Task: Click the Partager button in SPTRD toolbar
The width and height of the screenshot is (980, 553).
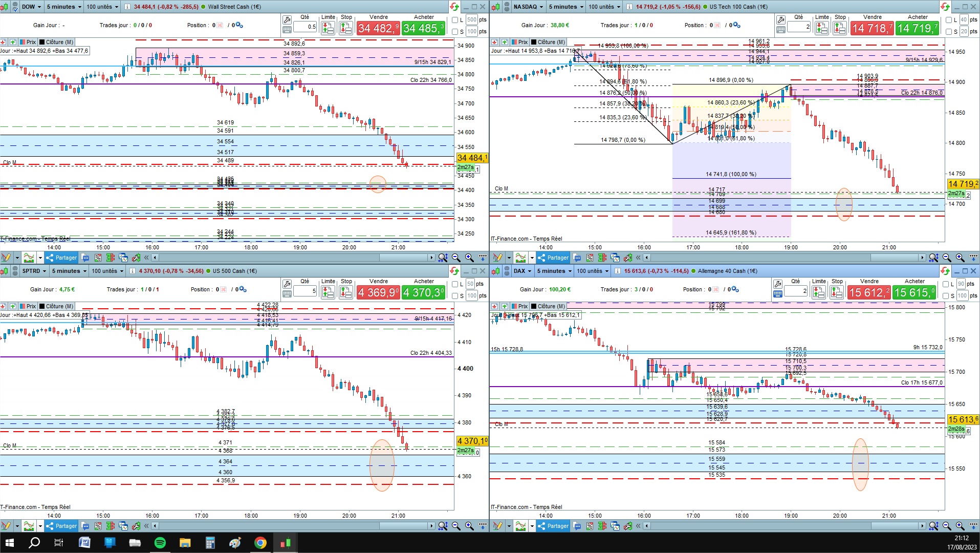Action: (61, 526)
